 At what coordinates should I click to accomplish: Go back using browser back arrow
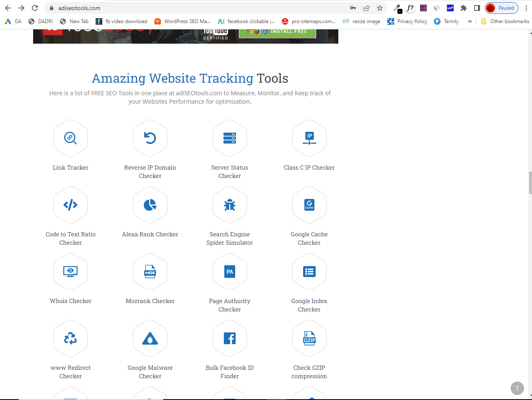click(8, 8)
